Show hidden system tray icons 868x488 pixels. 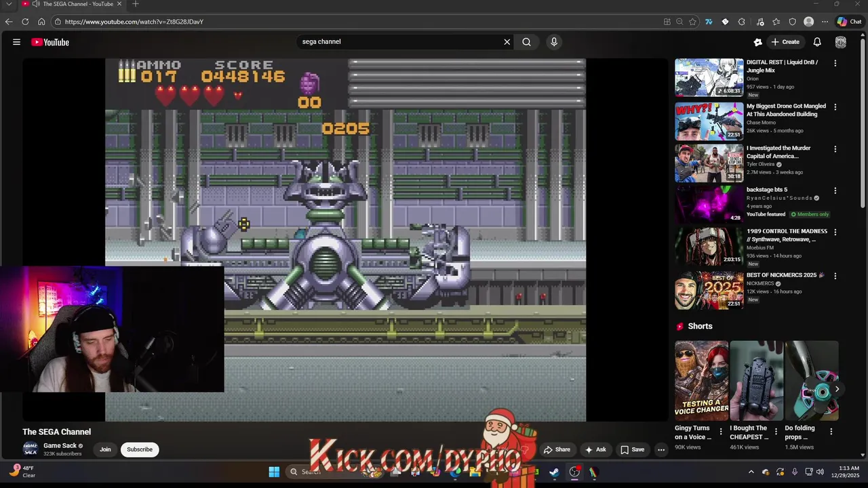click(x=751, y=472)
